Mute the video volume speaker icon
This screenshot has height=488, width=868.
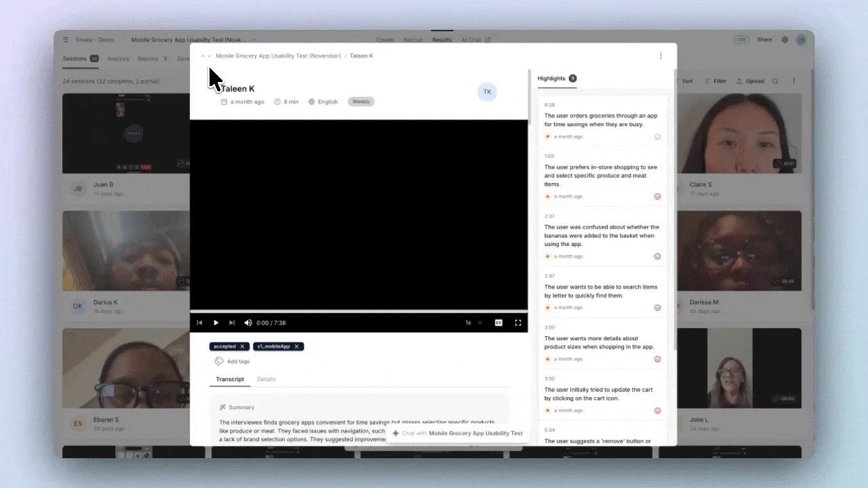click(248, 323)
